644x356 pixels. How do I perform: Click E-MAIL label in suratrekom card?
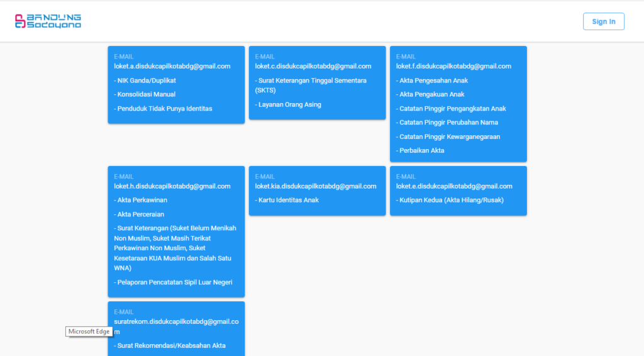(x=124, y=312)
